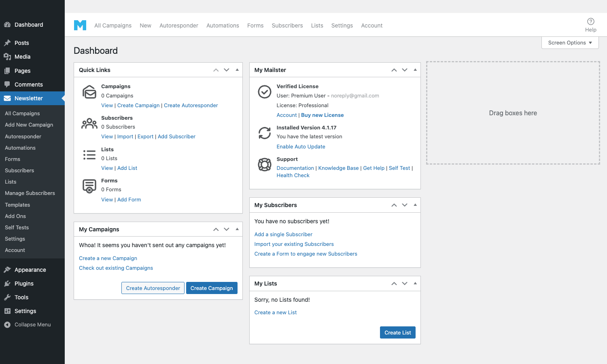Viewport: 607px width, 364px height.
Task: Click the Create List button
Action: [x=398, y=332]
